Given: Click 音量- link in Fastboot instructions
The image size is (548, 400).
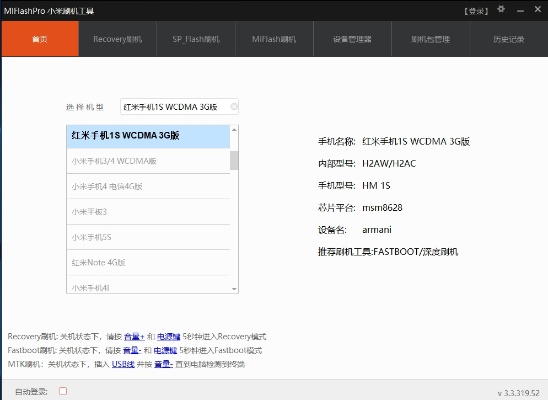Looking at the screenshot, I should 132,350.
